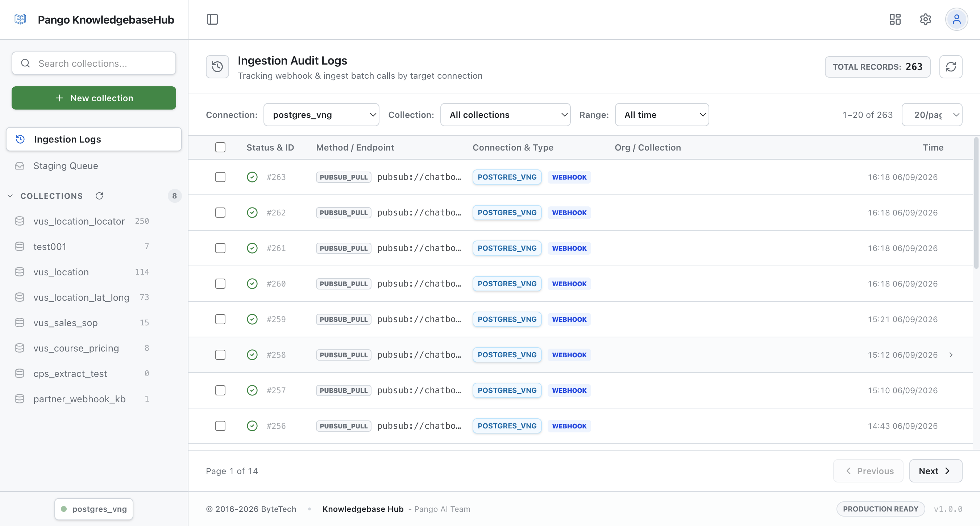
Task: Click the WEBHOOK tag on row #259
Action: (x=569, y=319)
